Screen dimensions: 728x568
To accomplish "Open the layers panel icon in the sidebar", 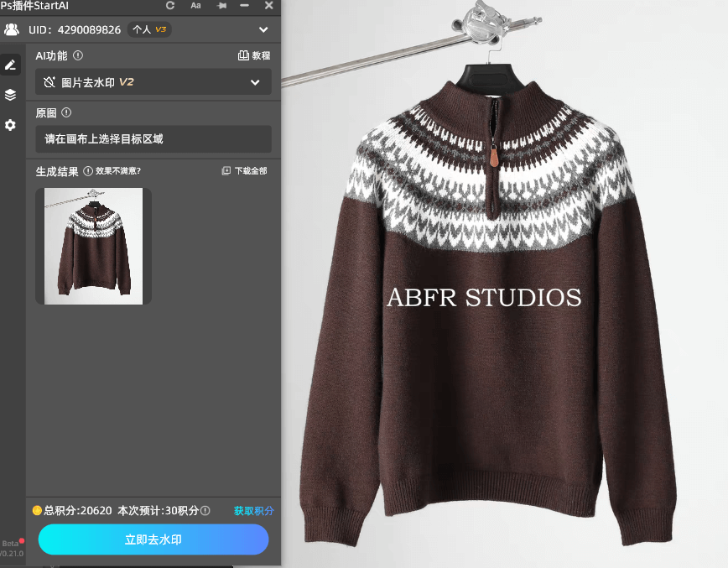I will pos(10,95).
